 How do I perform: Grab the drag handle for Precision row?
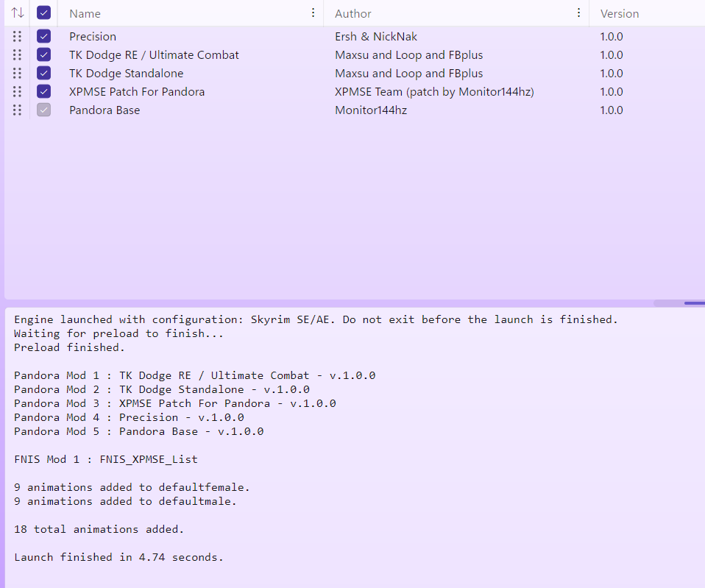point(17,36)
